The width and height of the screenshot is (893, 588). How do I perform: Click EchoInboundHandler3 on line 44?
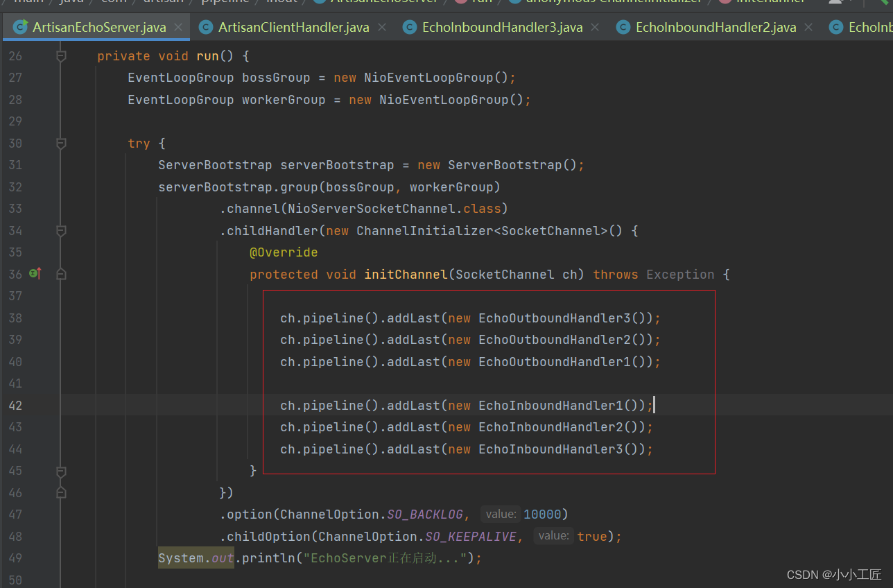pos(550,449)
